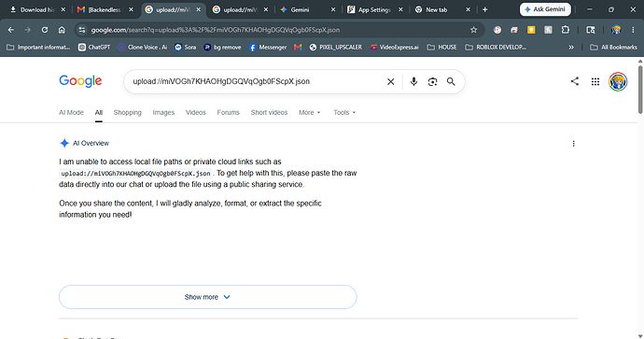Screen dimensions: 644x339
Task: Start a voice search with the microphone
Action: [x=413, y=81]
